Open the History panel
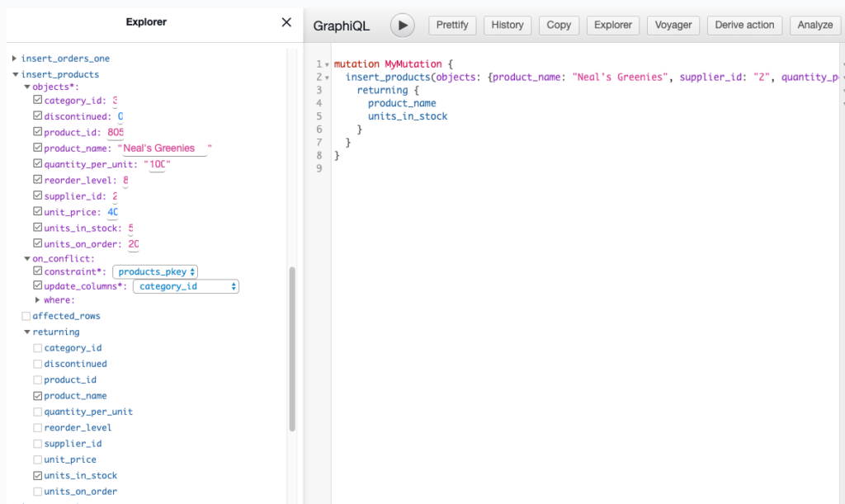The image size is (845, 504). 507,25
